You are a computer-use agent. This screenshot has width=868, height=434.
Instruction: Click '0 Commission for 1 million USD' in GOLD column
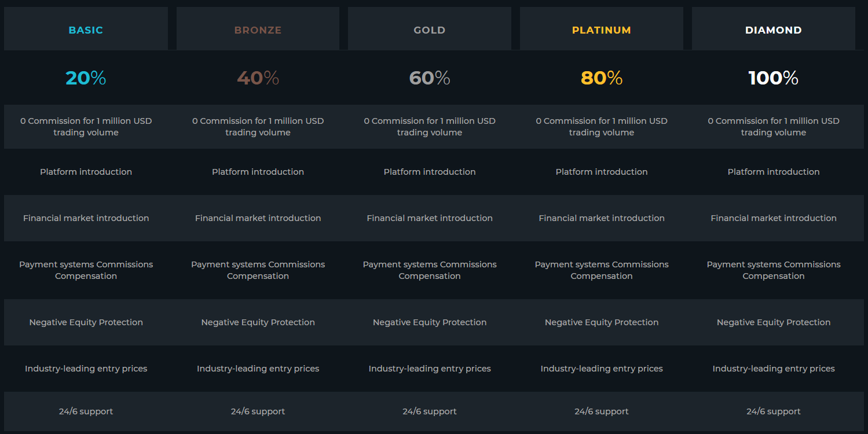430,121
